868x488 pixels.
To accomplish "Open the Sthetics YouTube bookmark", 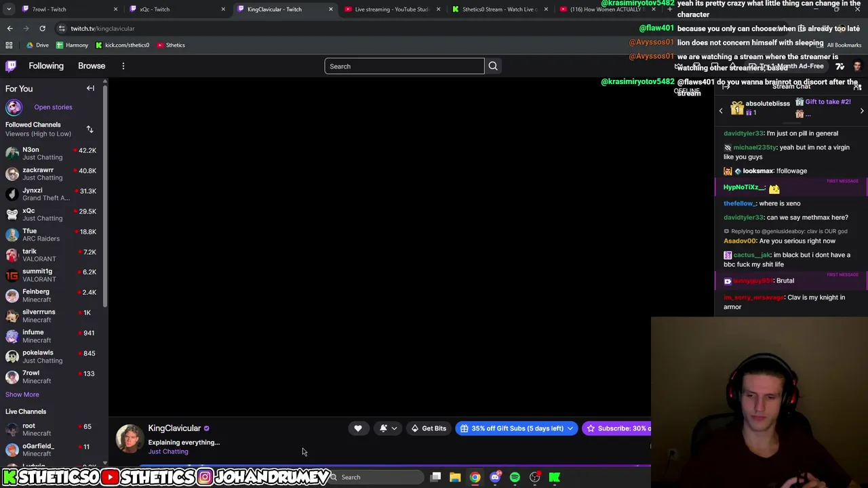I will tap(170, 45).
